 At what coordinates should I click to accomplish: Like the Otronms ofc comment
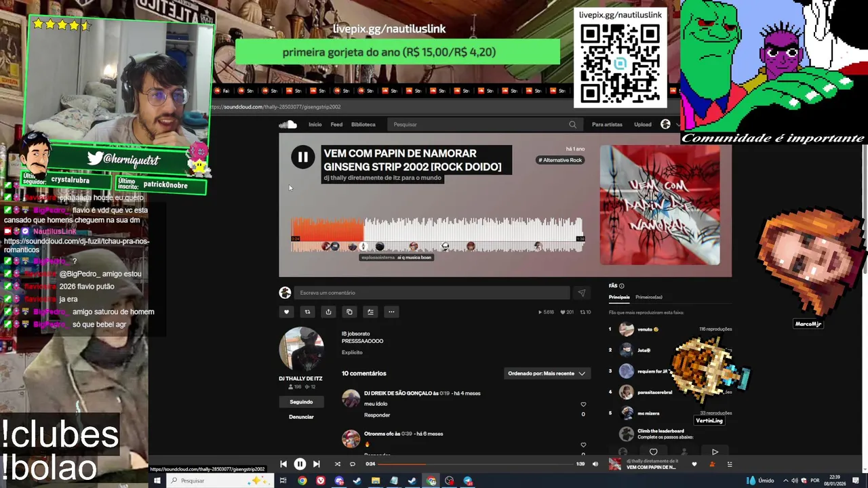[583, 445]
